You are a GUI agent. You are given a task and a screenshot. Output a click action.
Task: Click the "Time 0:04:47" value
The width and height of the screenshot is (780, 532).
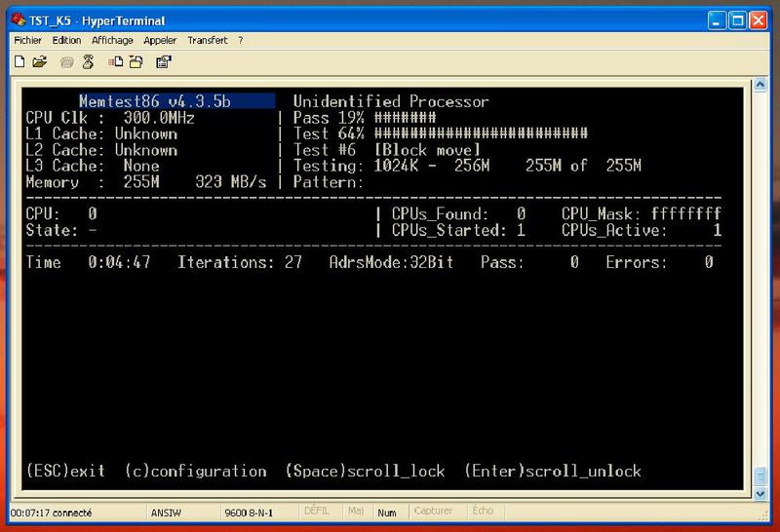tap(88, 262)
